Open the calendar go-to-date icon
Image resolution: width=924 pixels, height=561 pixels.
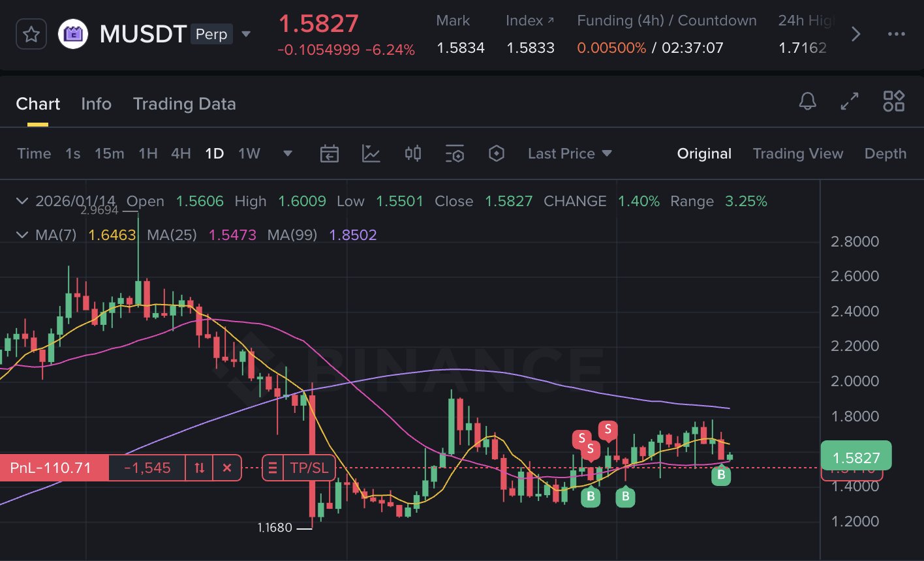(x=329, y=154)
